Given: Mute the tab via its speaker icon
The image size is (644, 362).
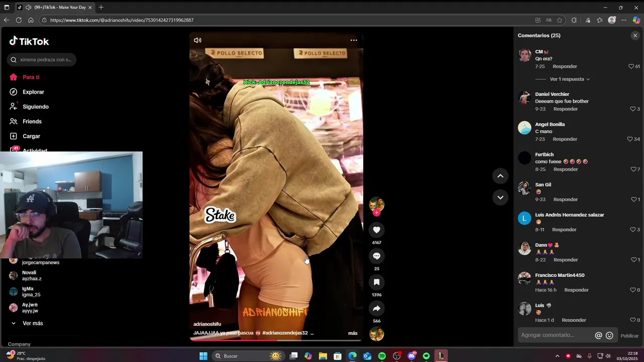Looking at the screenshot, I should tap(28, 8).
